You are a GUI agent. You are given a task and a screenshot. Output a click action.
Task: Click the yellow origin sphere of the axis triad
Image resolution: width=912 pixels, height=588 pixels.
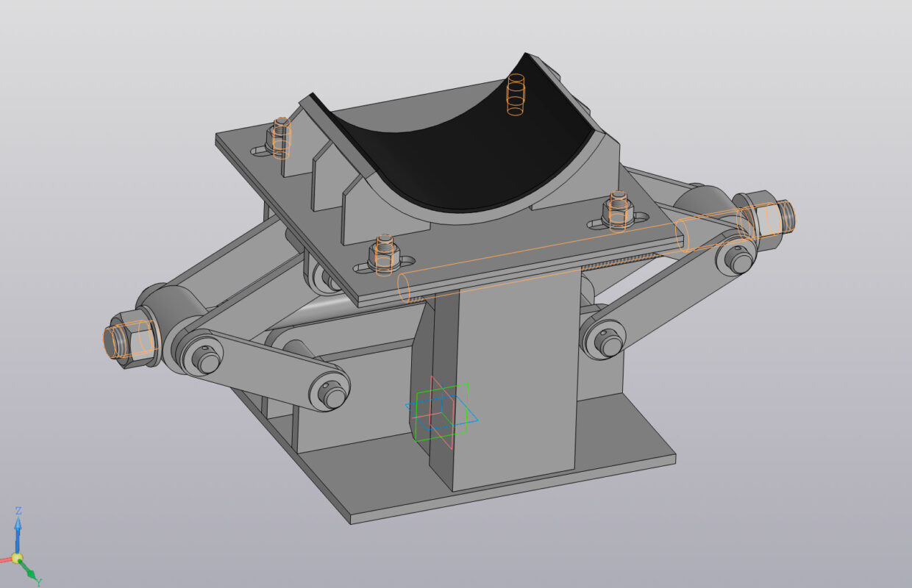17,559
